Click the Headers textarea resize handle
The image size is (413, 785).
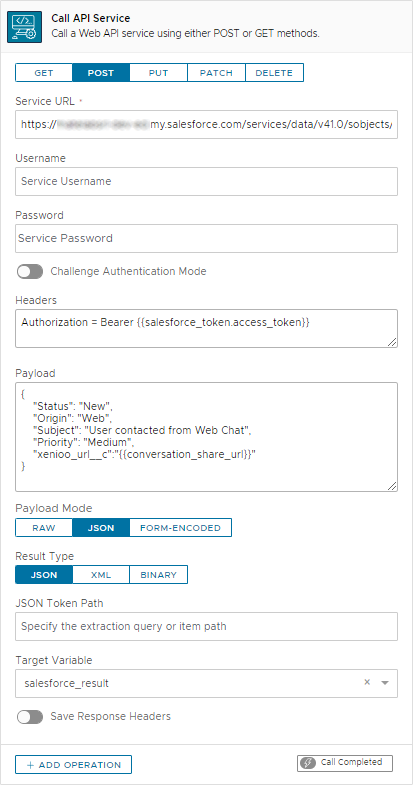click(x=392, y=342)
